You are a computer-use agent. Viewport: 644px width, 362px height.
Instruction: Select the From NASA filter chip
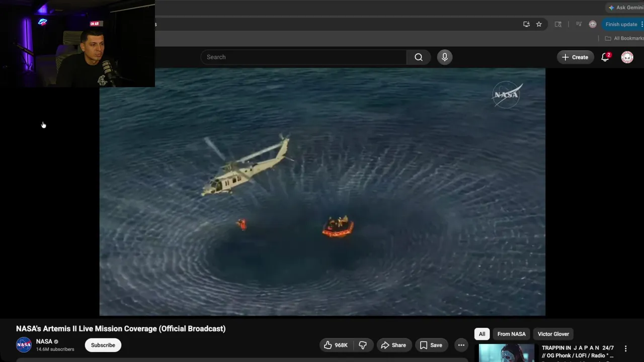pos(511,334)
